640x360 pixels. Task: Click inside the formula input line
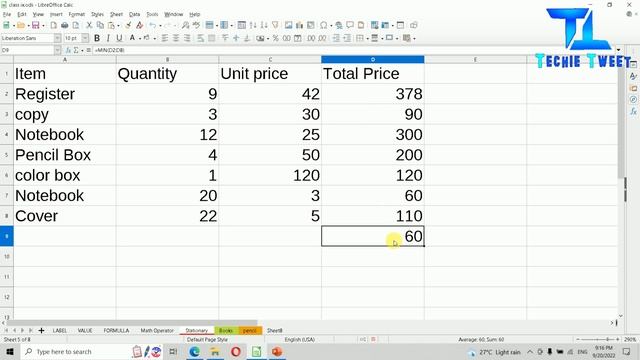tap(353, 50)
